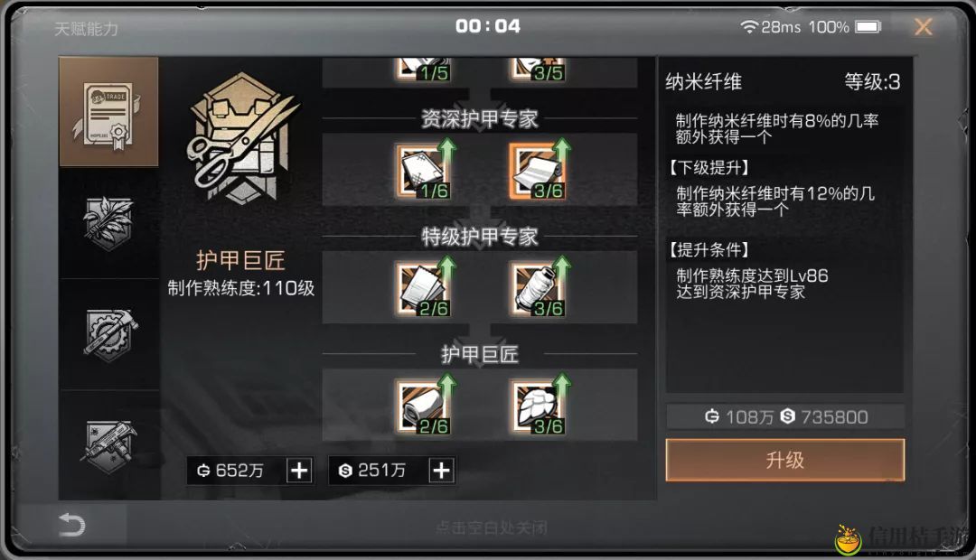Click the 升级 upgrade button
The height and width of the screenshot is (560, 976).
click(x=785, y=460)
